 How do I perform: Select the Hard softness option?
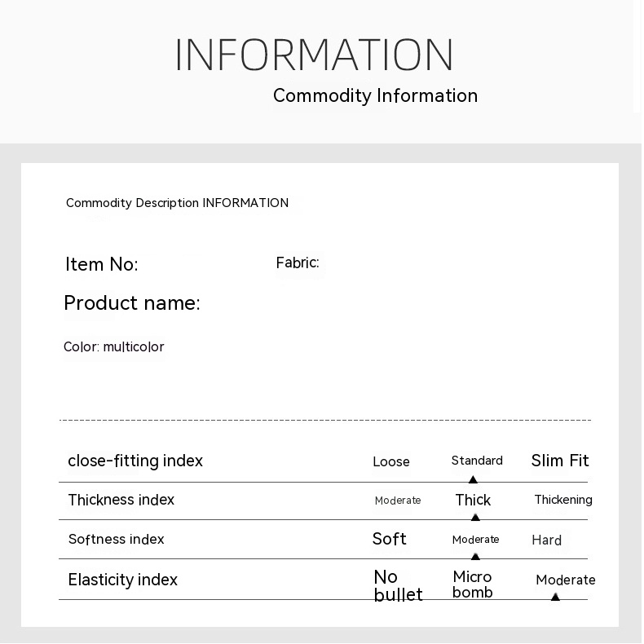pyautogui.click(x=546, y=540)
